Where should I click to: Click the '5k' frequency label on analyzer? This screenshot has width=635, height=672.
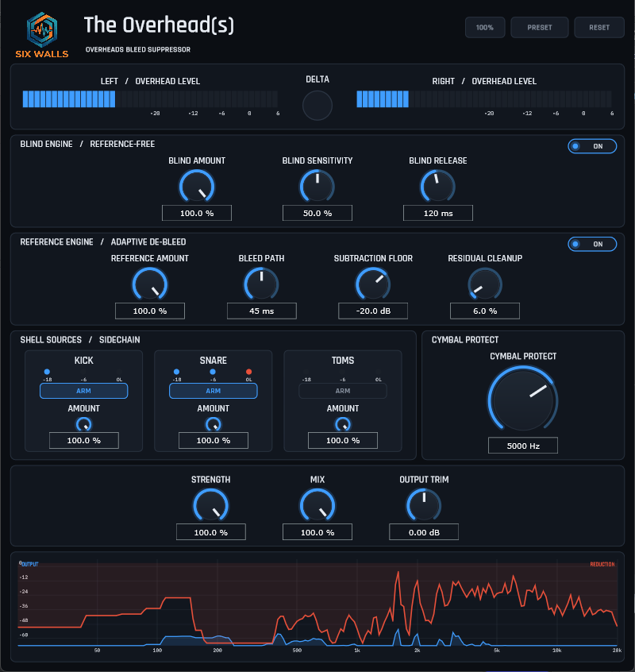[497, 650]
